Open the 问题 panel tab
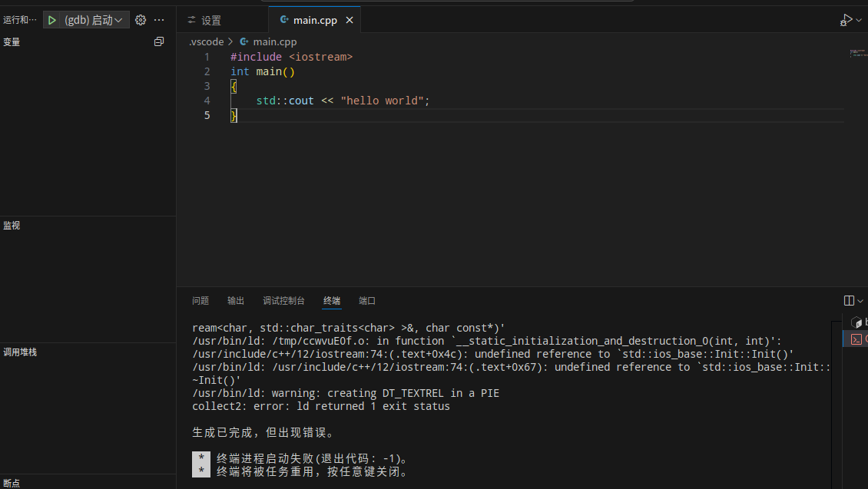 (200, 300)
